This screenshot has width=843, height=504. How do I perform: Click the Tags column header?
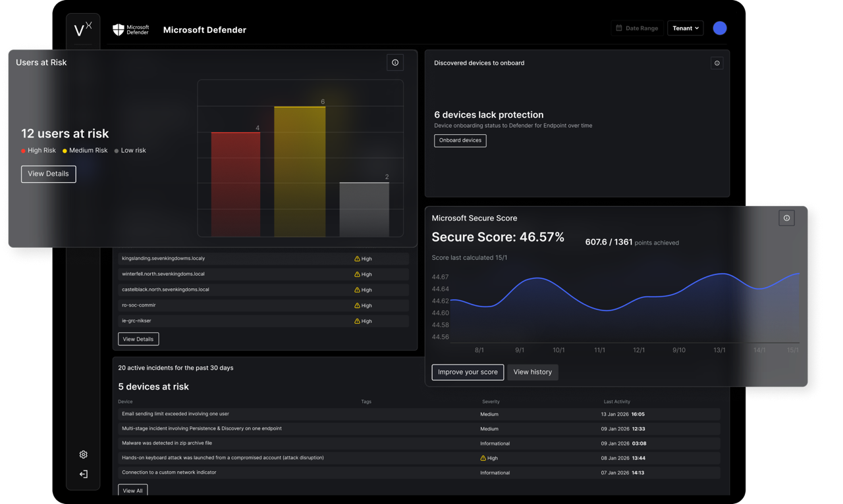[x=366, y=401]
